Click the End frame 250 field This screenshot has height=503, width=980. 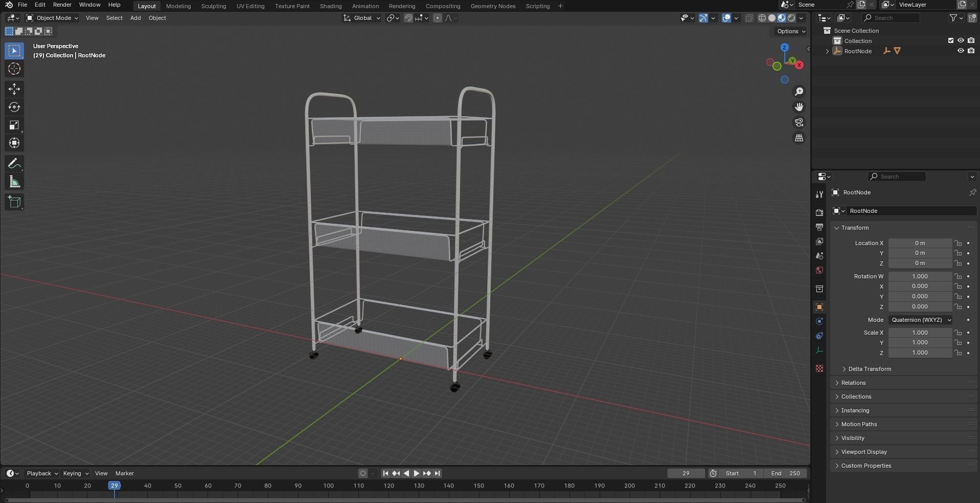click(x=786, y=473)
